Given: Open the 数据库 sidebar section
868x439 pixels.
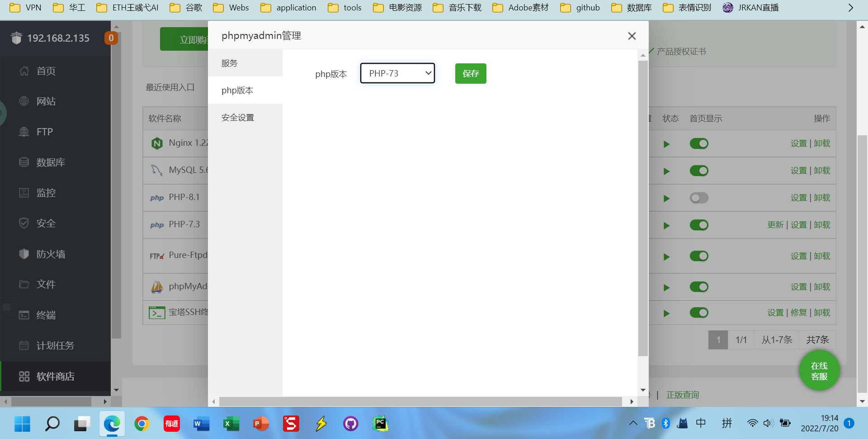Looking at the screenshot, I should (x=50, y=162).
